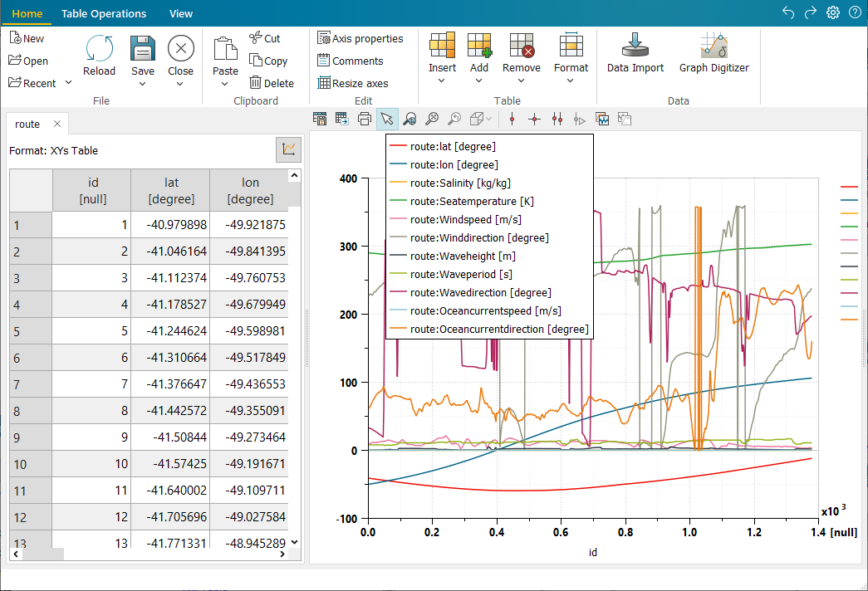This screenshot has height=591, width=868.
Task: Click the reset zoom magnifier icon
Action: [x=454, y=119]
